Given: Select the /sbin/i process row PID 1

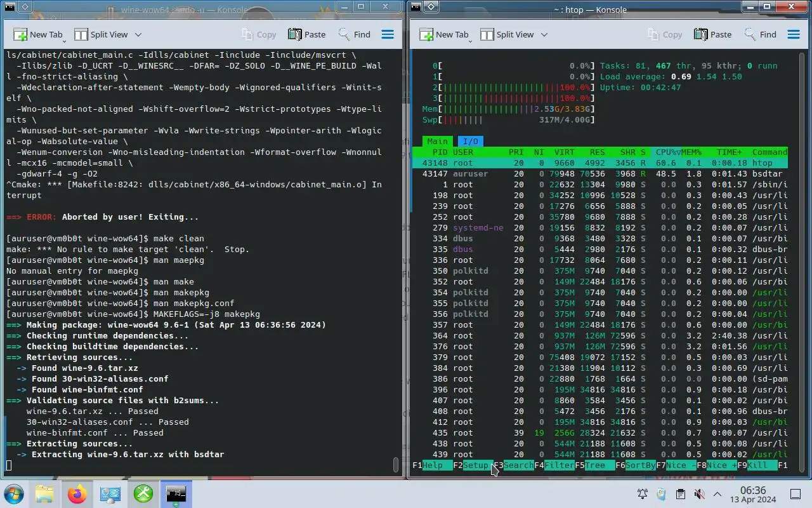Looking at the screenshot, I should tap(599, 185).
